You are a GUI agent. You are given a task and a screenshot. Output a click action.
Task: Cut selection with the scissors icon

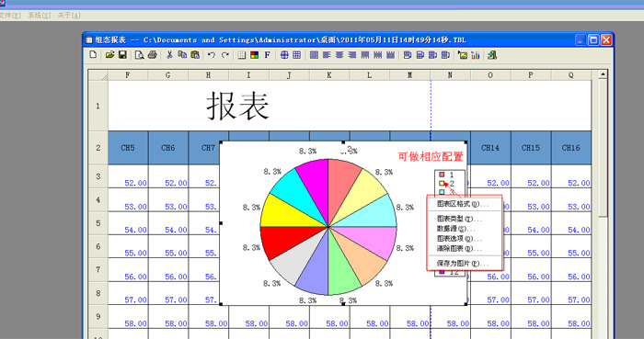point(169,54)
